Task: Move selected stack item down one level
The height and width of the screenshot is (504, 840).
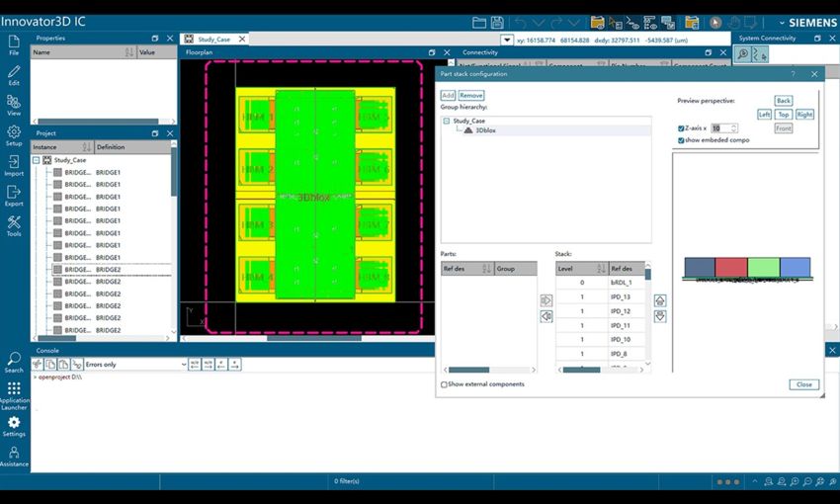Action: pos(660,316)
